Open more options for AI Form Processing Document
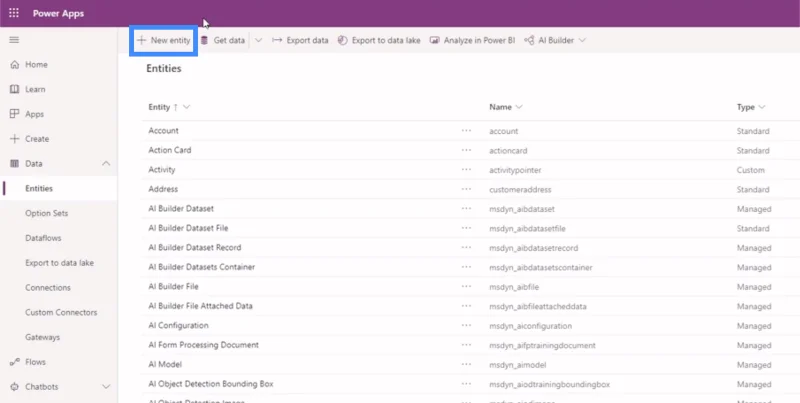 point(466,345)
